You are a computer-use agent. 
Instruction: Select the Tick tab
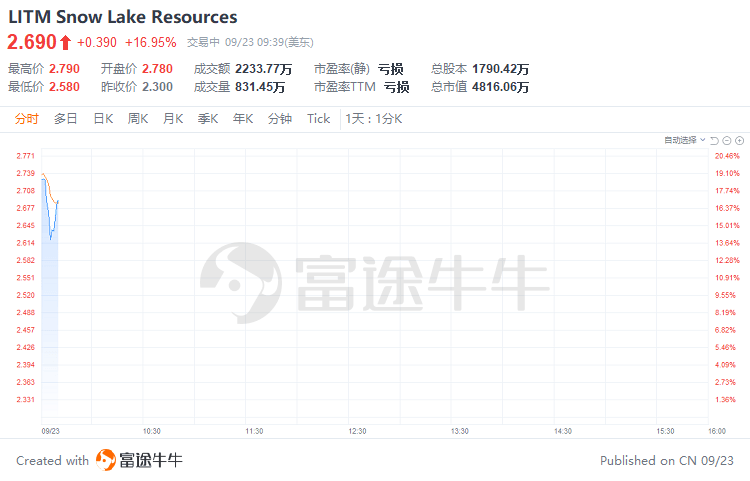(319, 119)
